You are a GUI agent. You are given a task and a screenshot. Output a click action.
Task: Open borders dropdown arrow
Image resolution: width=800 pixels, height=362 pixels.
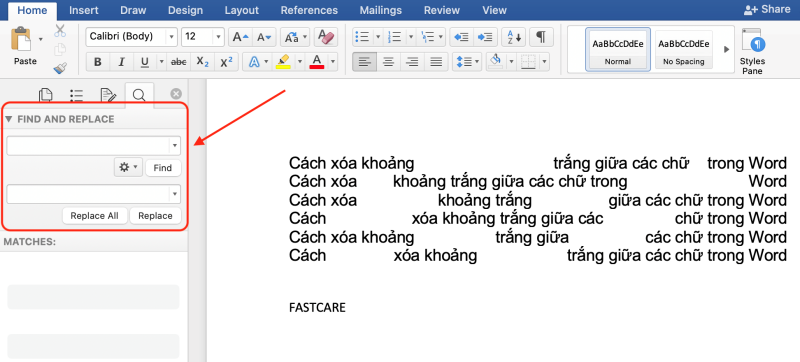544,62
